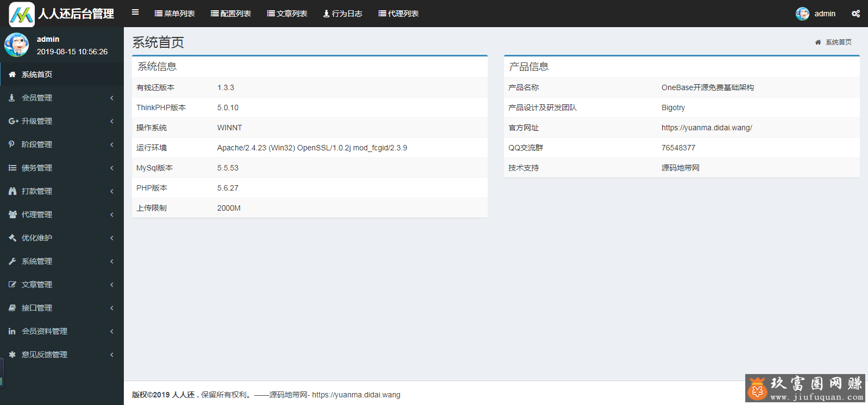Select the ThinkPHP版本 5.0.10 value
Image resolution: width=868 pixels, height=405 pixels.
(228, 107)
